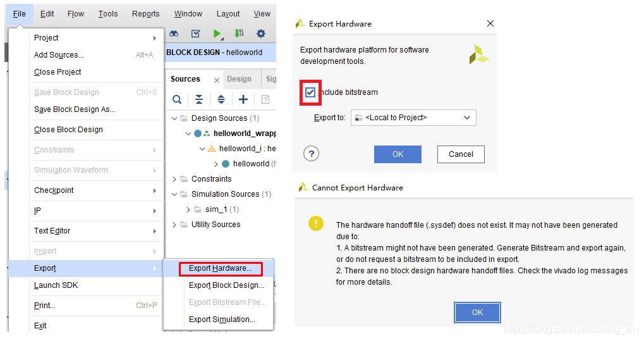
Task: Close the Export Hardware dialog with X
Action: pyautogui.click(x=490, y=23)
